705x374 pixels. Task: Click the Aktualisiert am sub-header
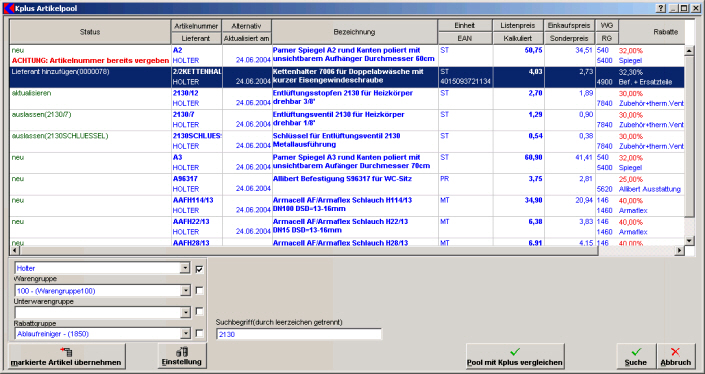247,38
